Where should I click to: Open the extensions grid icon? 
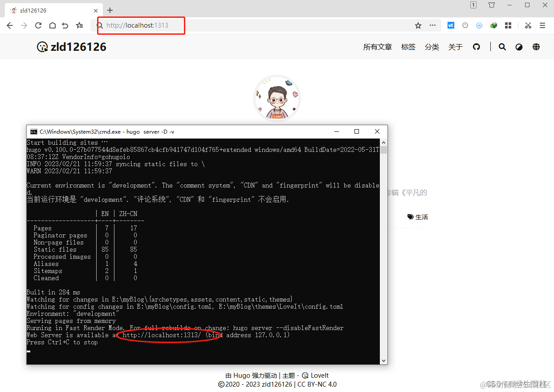pos(508,25)
